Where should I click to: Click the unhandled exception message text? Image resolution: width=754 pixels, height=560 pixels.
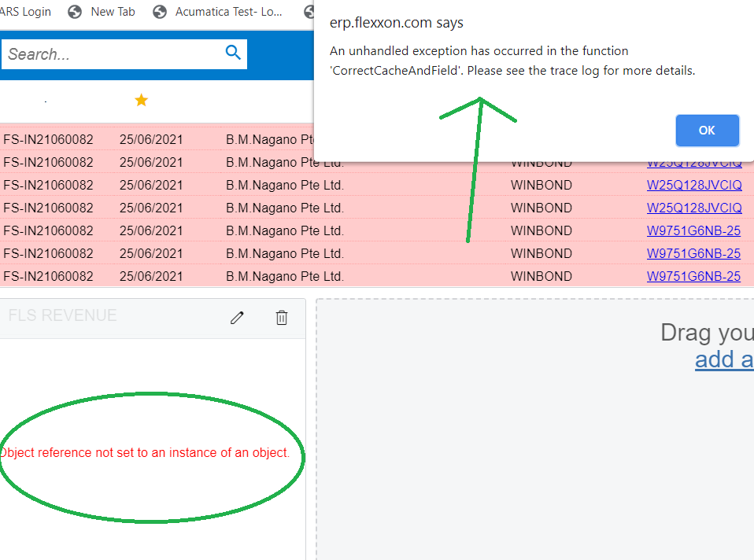point(512,61)
